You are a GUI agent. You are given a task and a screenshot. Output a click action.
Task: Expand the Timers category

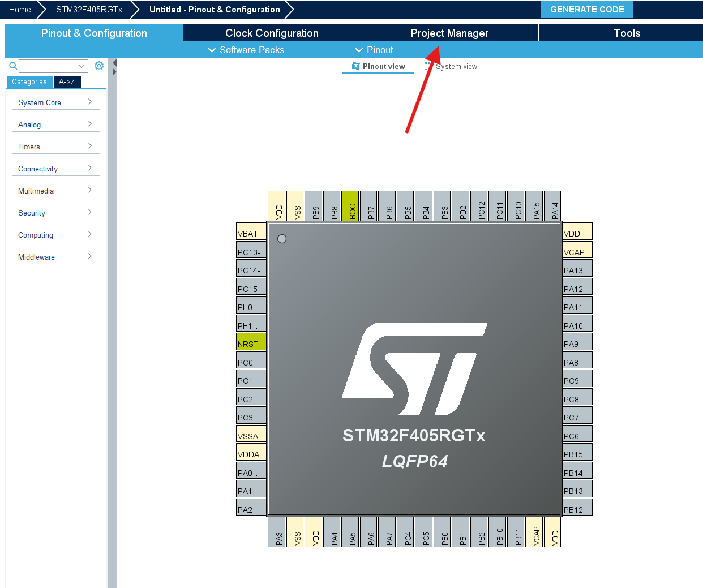click(55, 147)
